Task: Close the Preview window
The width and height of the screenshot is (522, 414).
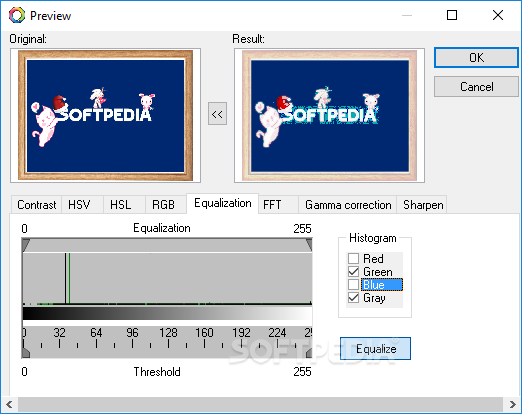Action: 498,15
